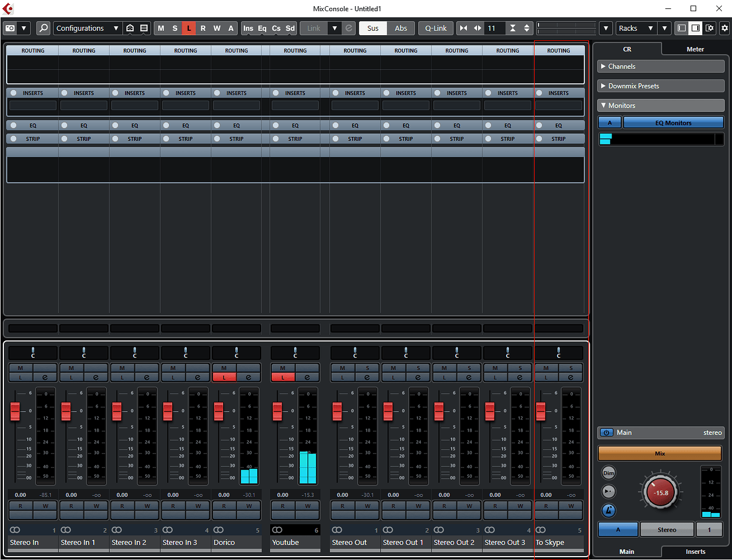Open the Configurations dropdown
The height and width of the screenshot is (560, 732).
click(87, 28)
